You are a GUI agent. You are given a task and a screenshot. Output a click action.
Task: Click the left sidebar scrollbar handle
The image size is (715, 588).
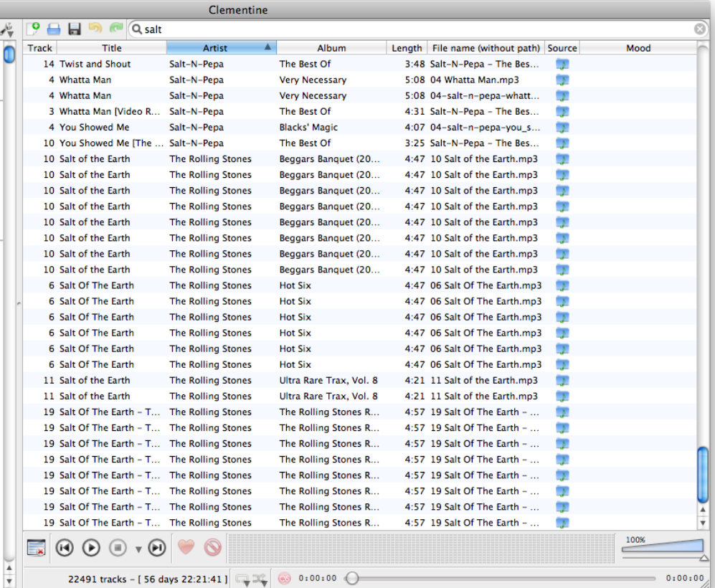pyautogui.click(x=9, y=54)
